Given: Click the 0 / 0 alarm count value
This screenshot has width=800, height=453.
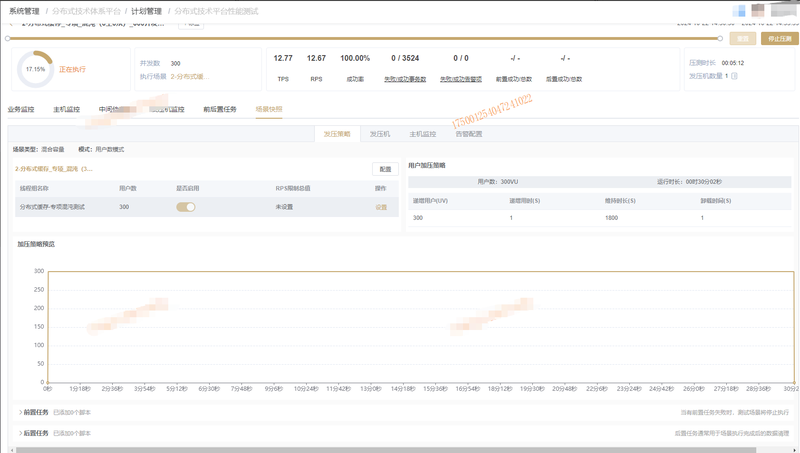Looking at the screenshot, I should pyautogui.click(x=461, y=58).
